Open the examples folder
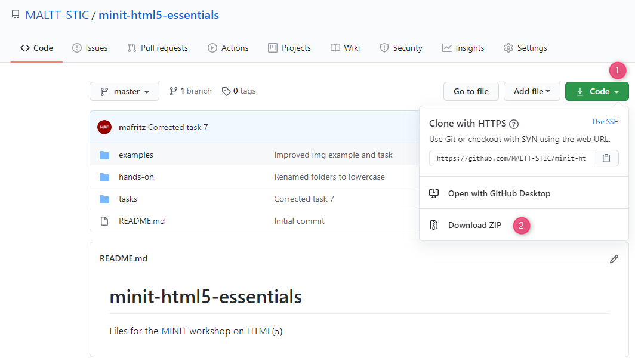The image size is (635, 364). click(x=136, y=155)
